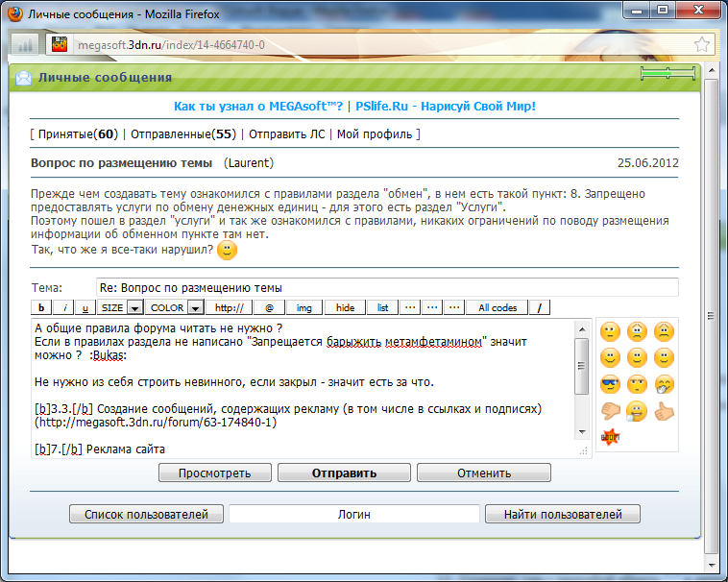Insert the crying smiley with tears
This screenshot has width=728, height=582.
tap(637, 332)
